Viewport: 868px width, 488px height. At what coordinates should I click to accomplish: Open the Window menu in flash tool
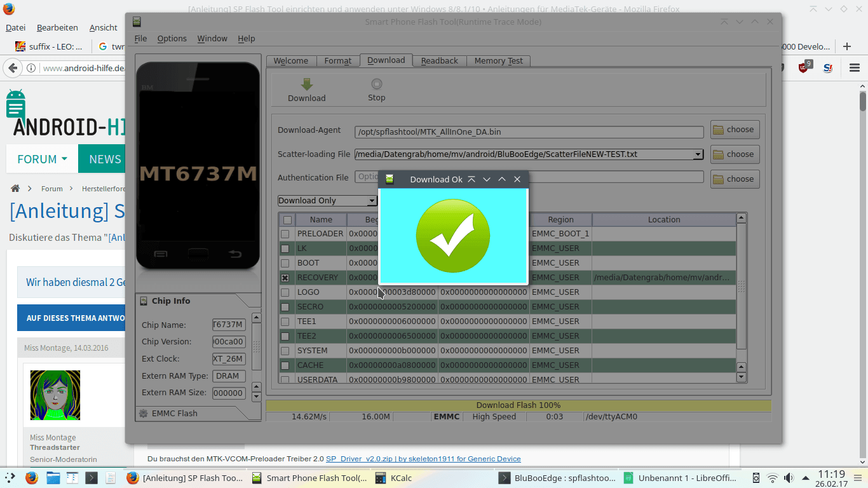(212, 39)
